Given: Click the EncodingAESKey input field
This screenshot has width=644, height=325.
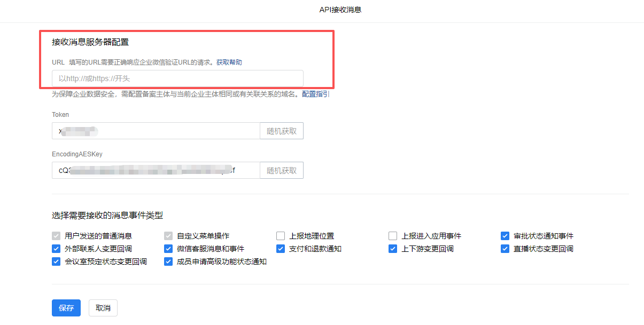Looking at the screenshot, I should click(156, 170).
